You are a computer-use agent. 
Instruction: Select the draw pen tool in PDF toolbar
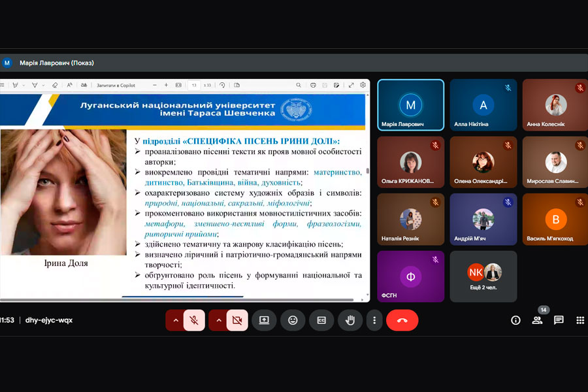(x=35, y=85)
